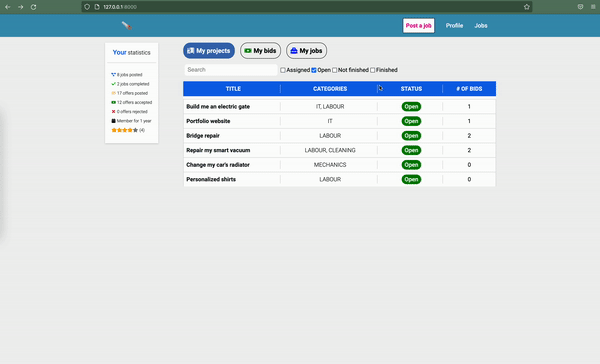Screen dimensions: 600x364
Task: Open the Repair my smart vacuum project
Action: 218,150
